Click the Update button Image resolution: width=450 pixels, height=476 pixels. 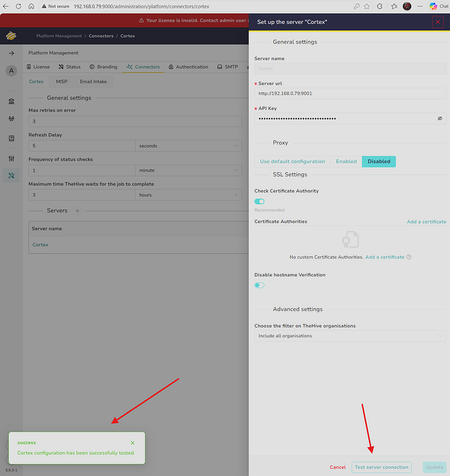point(434,467)
